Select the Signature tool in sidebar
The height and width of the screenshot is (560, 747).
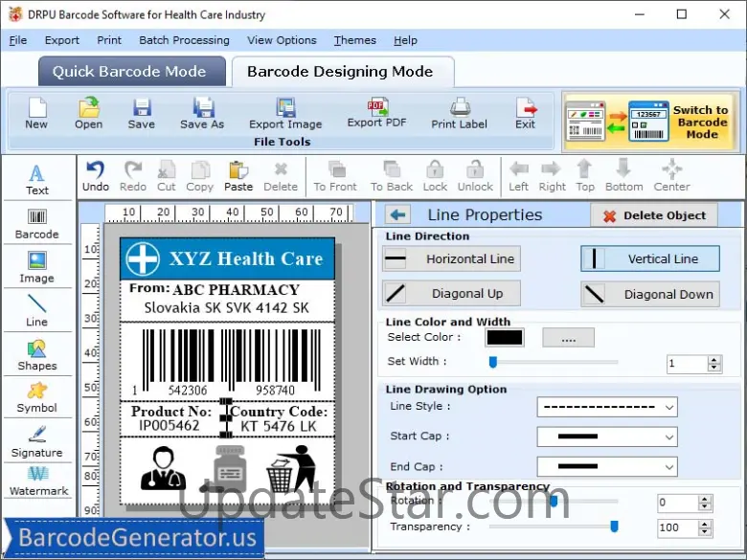click(37, 442)
